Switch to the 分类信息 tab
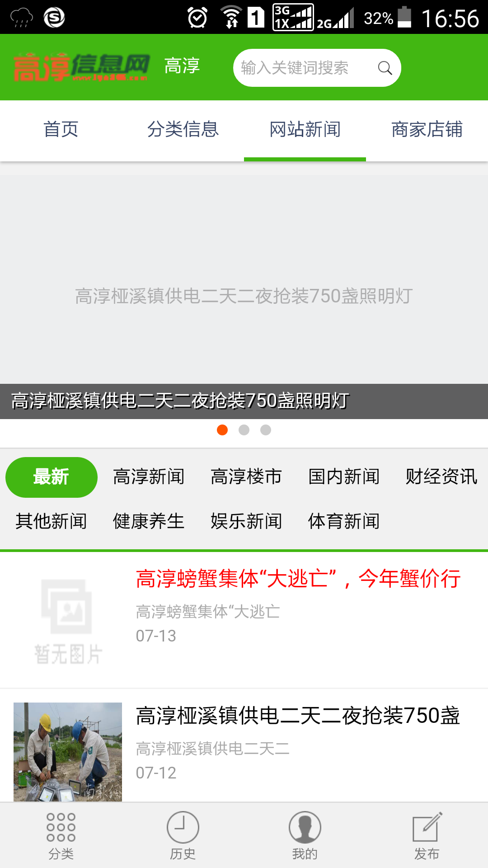 coord(183,129)
